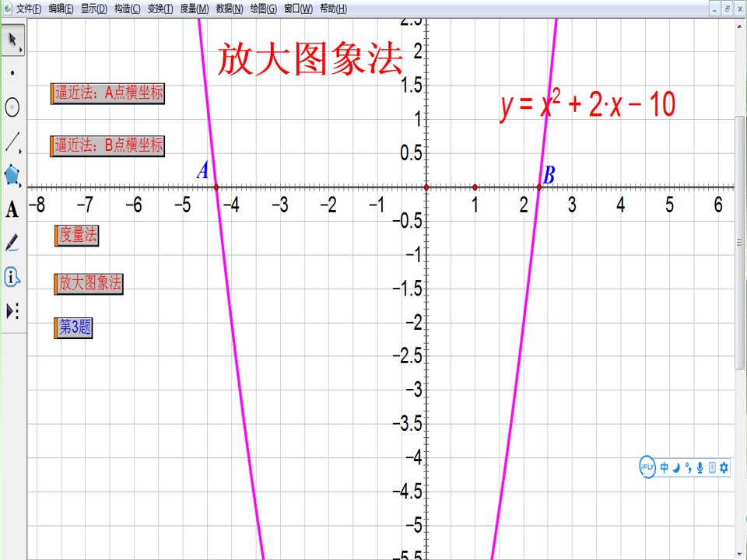
Task: Select the red title text 放大图象法
Action: tap(310, 59)
